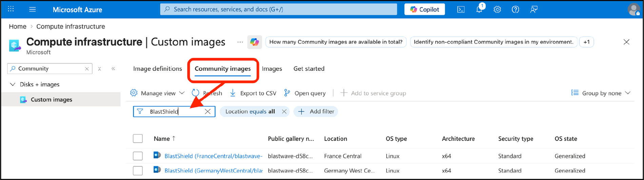This screenshot has height=180, width=644.
Task: Click the Location column header
Action: click(336, 139)
